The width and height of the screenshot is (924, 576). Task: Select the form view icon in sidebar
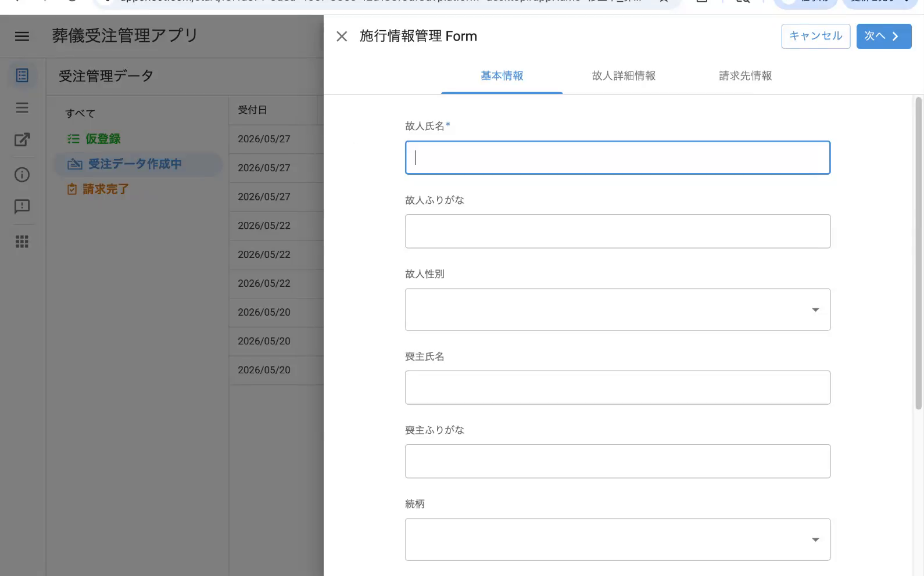pos(22,75)
